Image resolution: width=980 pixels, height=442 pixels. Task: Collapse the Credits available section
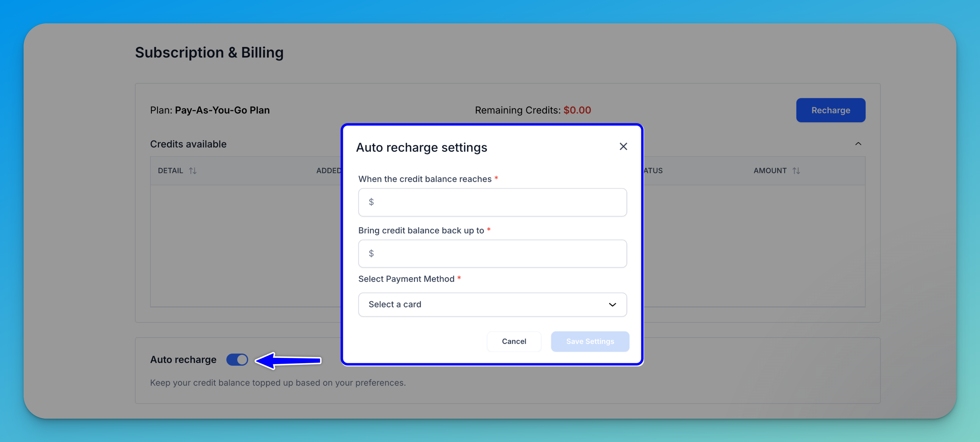click(858, 144)
